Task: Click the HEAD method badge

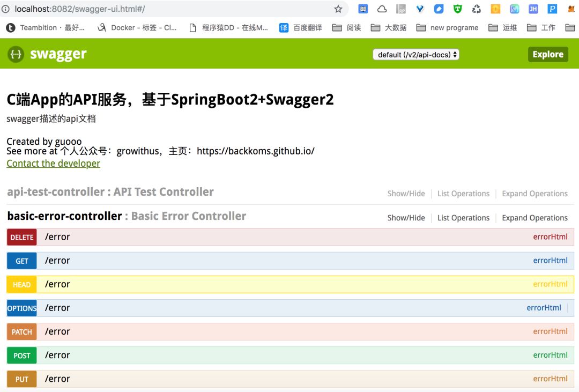Action: coord(22,285)
